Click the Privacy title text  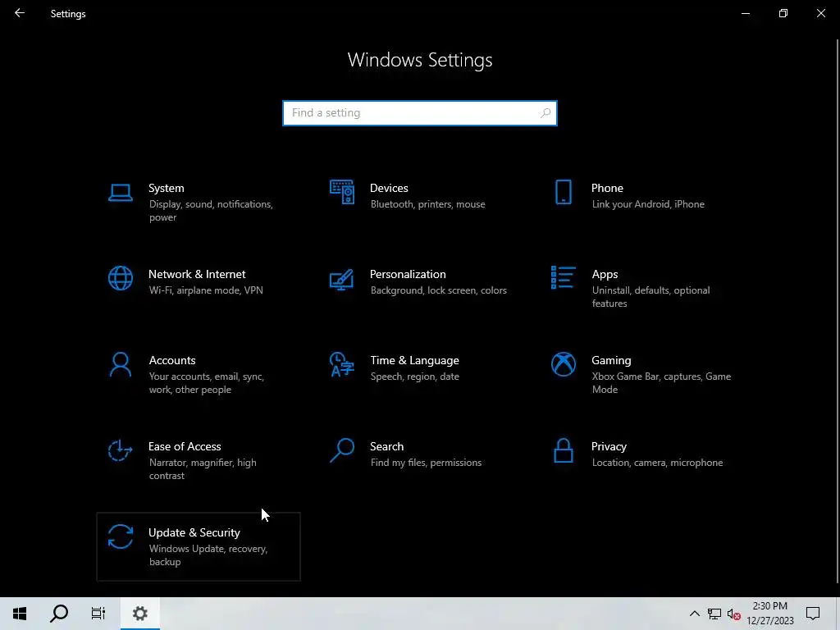609,447
